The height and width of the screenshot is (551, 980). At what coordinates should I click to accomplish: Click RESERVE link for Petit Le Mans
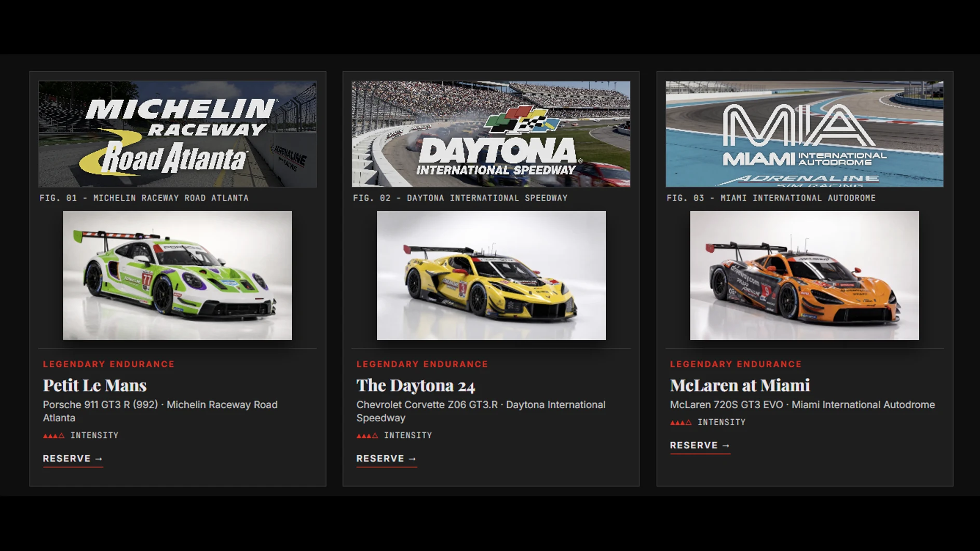73,459
